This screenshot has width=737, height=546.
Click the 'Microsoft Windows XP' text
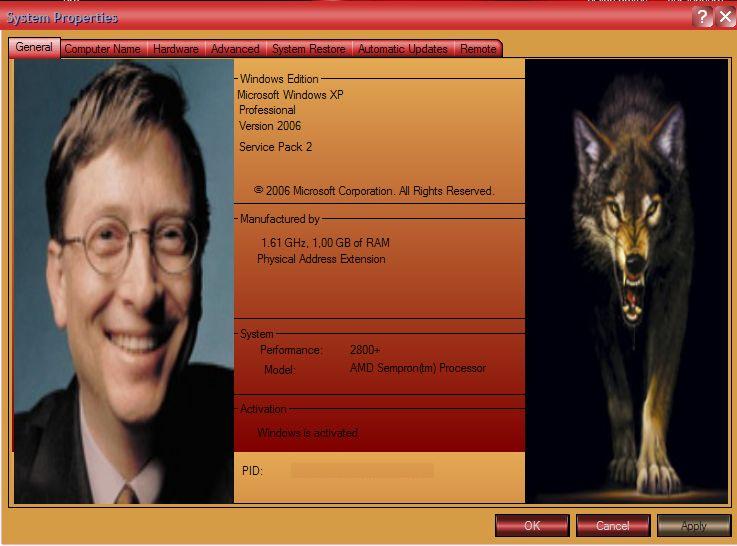pyautogui.click(x=290, y=94)
